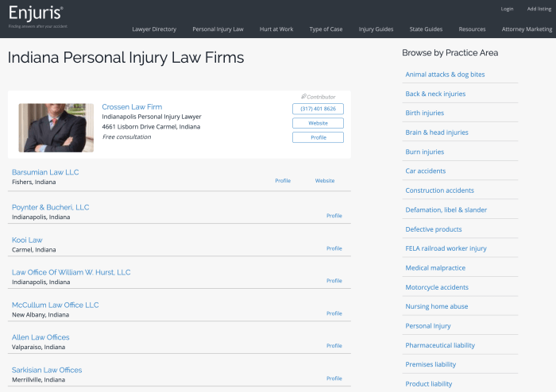This screenshot has height=392, width=556.
Task: Open Sarkisian Law Offices listing
Action: point(47,370)
